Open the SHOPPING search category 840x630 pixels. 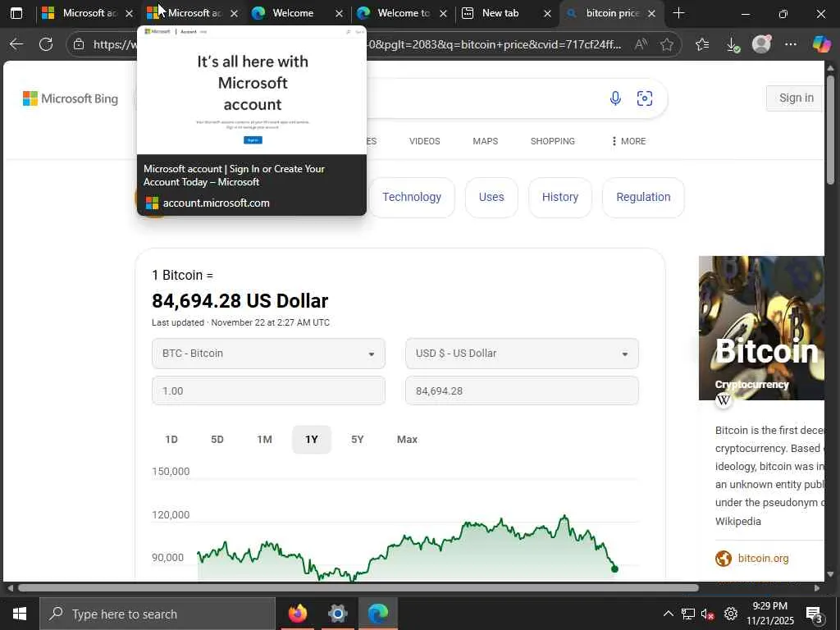tap(552, 141)
